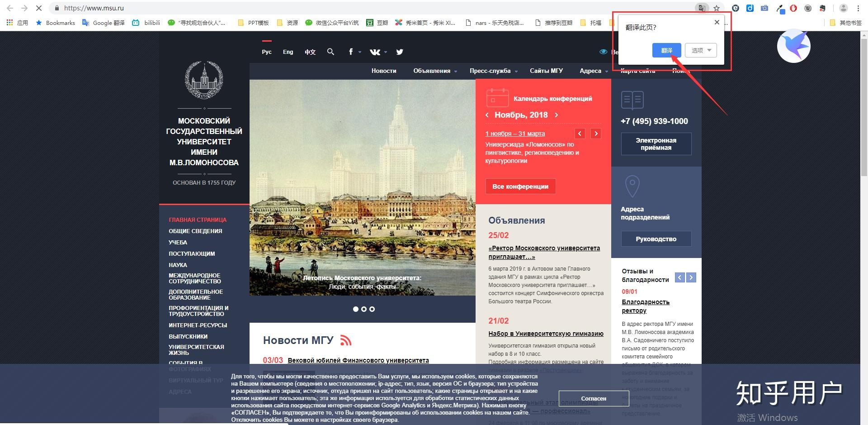Select the second slideshow dot

(364, 309)
